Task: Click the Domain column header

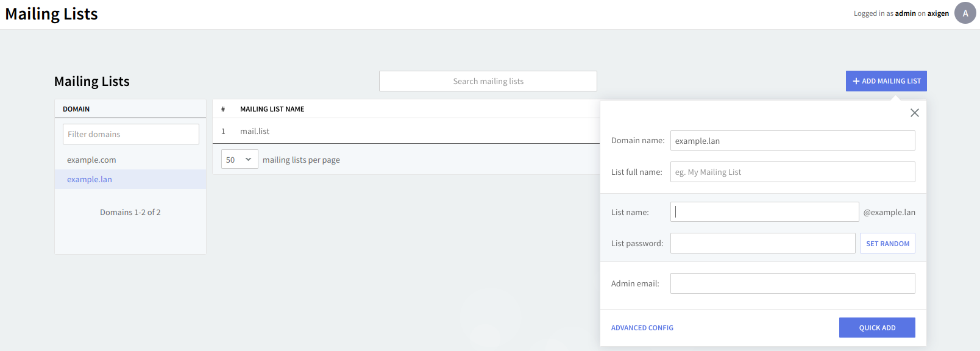Action: (76, 109)
